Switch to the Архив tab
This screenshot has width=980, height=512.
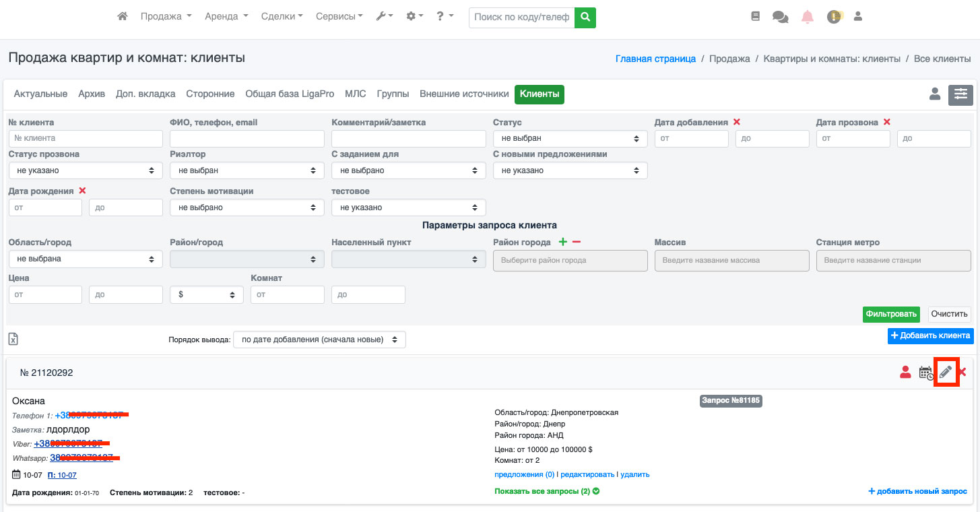(x=92, y=94)
